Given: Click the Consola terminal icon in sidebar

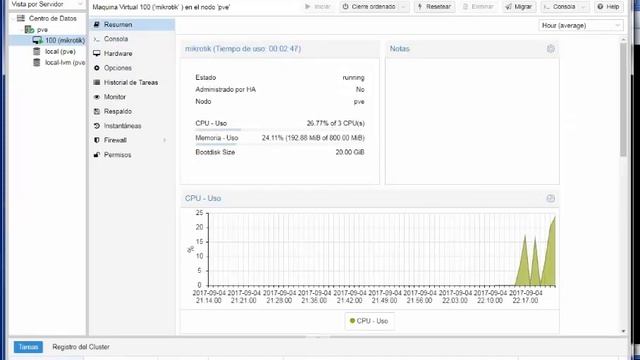Looking at the screenshot, I should point(97,39).
